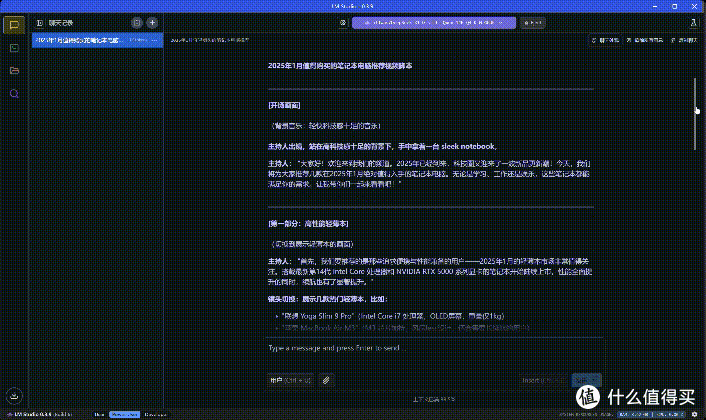The width and height of the screenshot is (706, 420).
Task: Click the chat vertical scrollbar thumb
Action: point(695,114)
